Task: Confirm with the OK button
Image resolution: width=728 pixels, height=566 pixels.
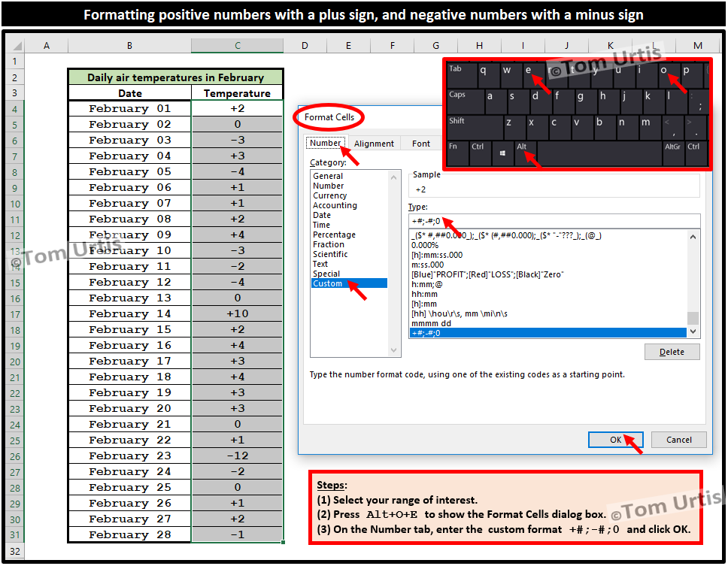Action: pyautogui.click(x=616, y=440)
